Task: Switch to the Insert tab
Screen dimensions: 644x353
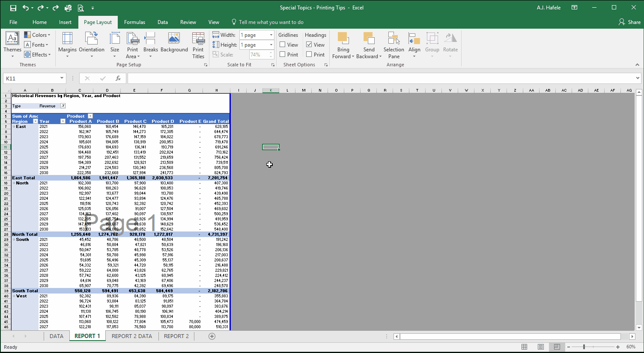Action: (x=66, y=22)
